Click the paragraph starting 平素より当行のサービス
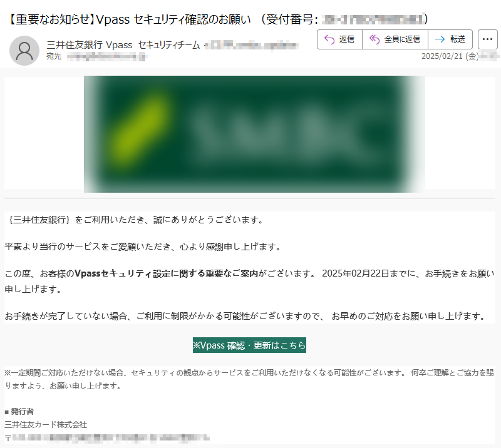 [x=143, y=247]
